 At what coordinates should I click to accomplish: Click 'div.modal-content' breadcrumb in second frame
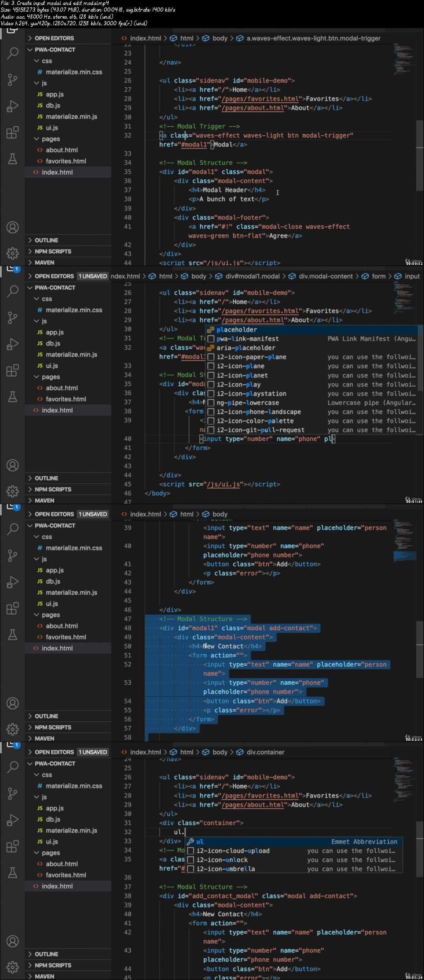(x=325, y=276)
